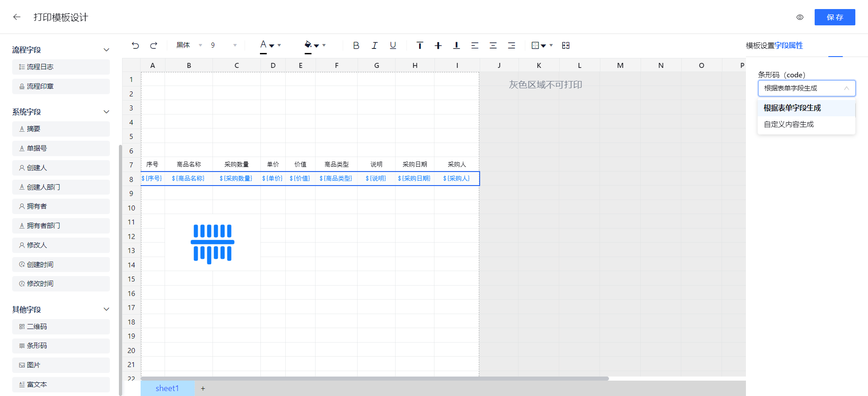Viewport: 868px width, 396px height.
Task: Click the undo arrow icon
Action: [x=135, y=45]
